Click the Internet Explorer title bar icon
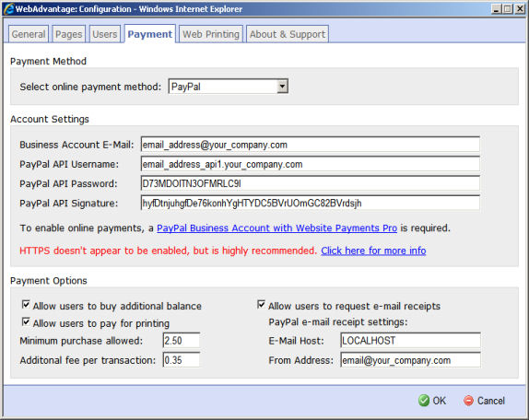The image size is (529, 420). (x=8, y=9)
